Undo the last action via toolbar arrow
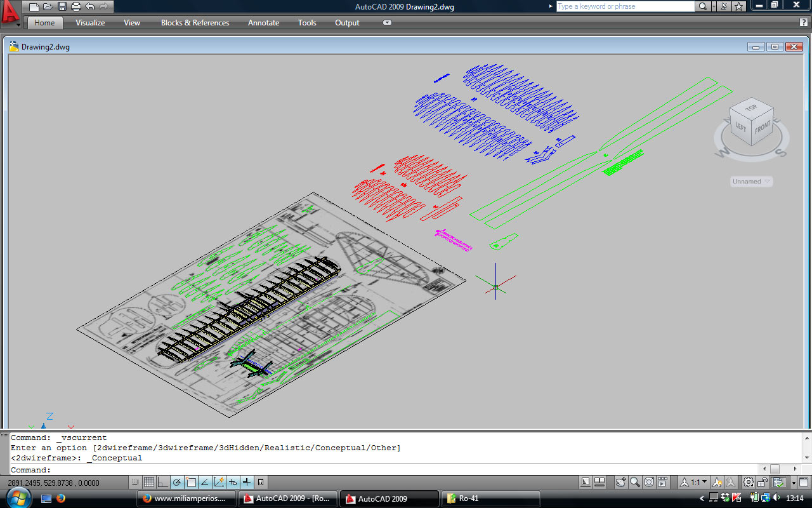 pyautogui.click(x=90, y=7)
